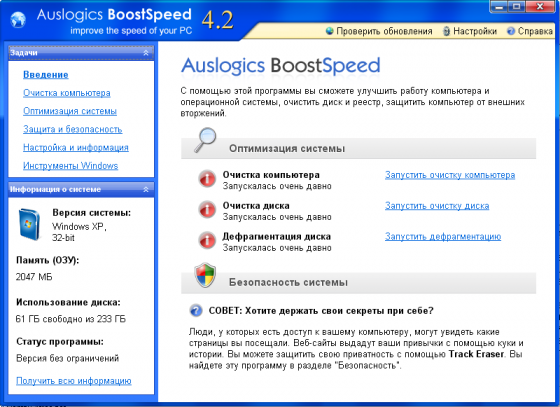This screenshot has height=407, width=560.
Task: Click the blue question mark СОВЕТ icon
Action: point(196,310)
